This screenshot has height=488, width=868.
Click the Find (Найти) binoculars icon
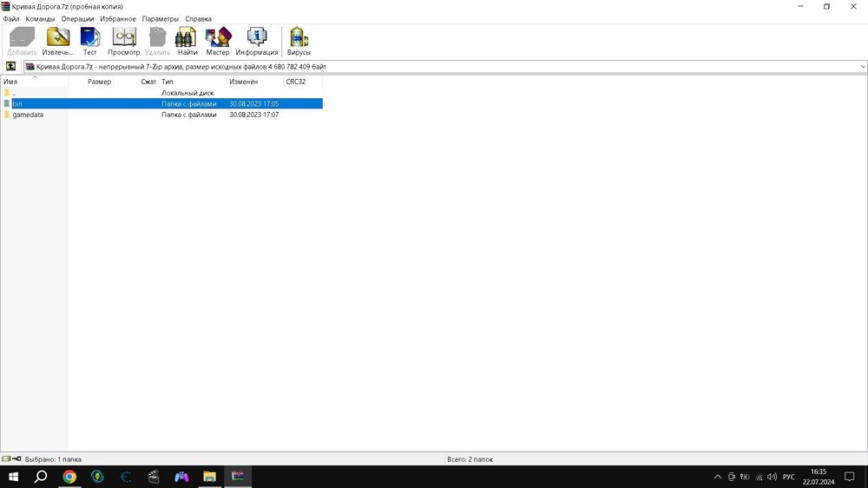tap(187, 42)
